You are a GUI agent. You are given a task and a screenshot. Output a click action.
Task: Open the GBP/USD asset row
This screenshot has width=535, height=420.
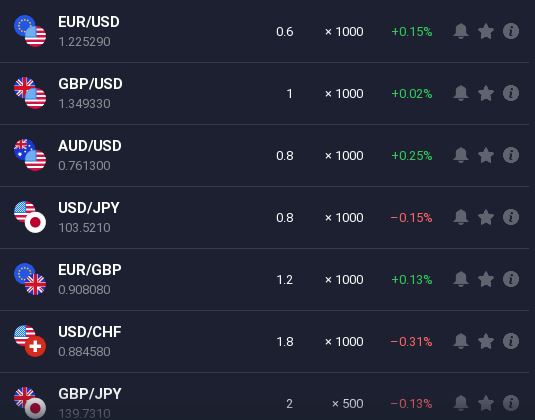click(x=264, y=93)
